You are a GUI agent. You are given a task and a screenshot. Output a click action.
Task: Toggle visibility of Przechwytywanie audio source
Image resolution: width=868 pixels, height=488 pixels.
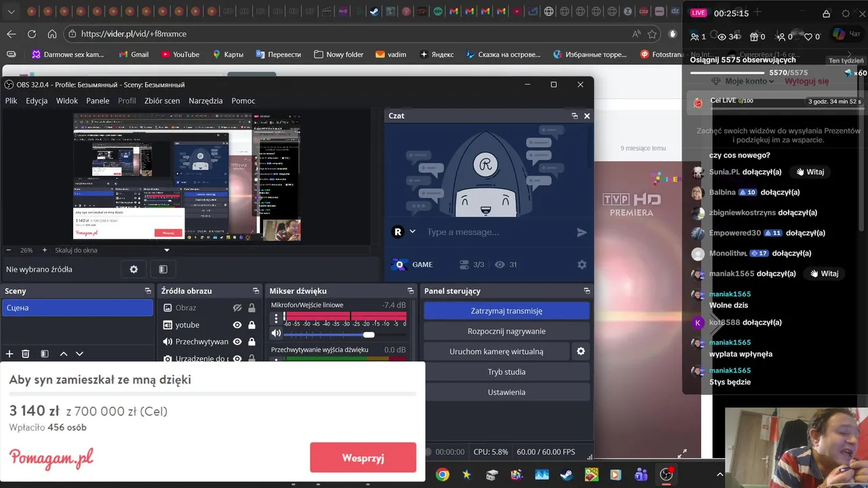coord(237,342)
